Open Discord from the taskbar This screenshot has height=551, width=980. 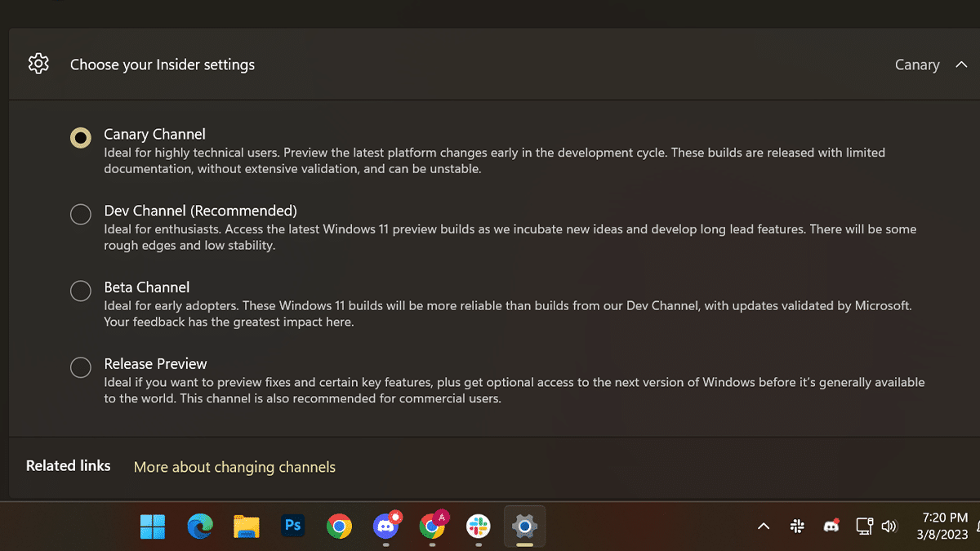point(386,526)
